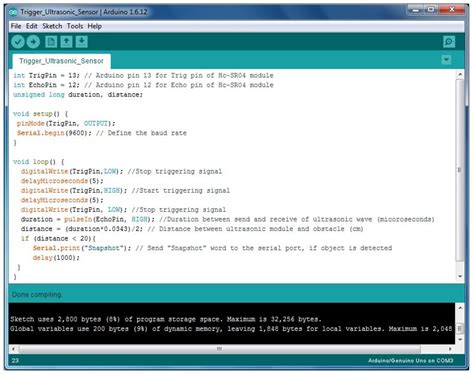Open the Sketch menu
The height and width of the screenshot is (374, 474).
52,26
